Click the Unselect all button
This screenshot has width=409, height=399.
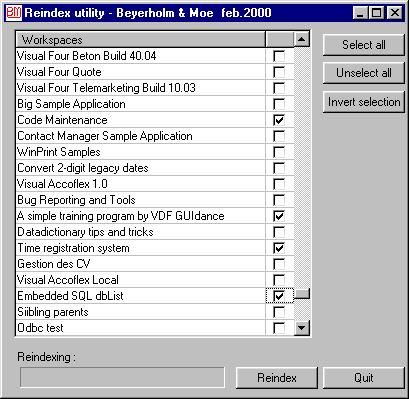[364, 73]
